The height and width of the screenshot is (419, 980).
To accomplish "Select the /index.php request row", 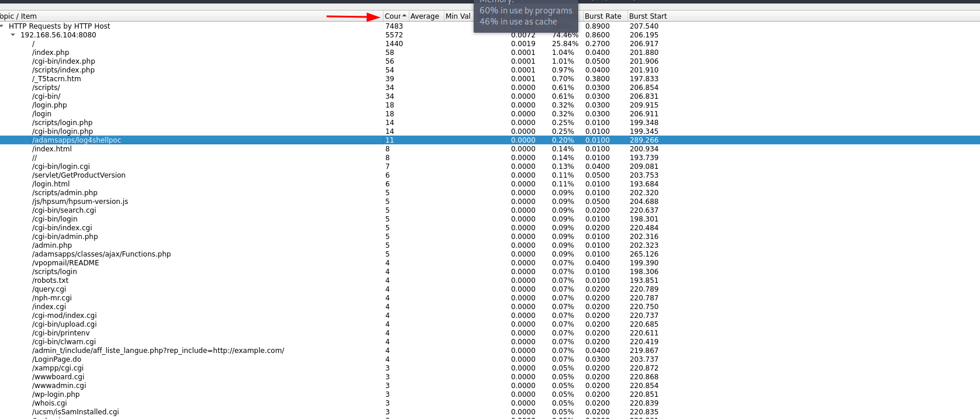I will (x=50, y=53).
